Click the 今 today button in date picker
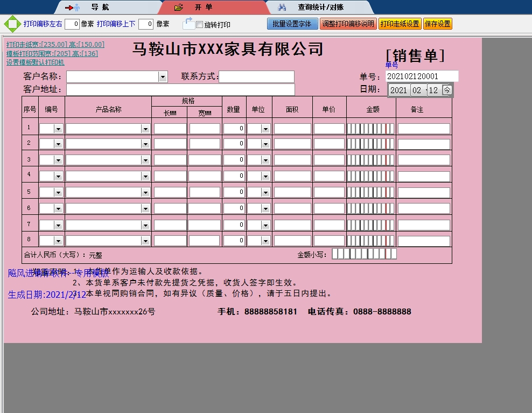Viewport: 532px width, 413px height. pyautogui.click(x=447, y=90)
